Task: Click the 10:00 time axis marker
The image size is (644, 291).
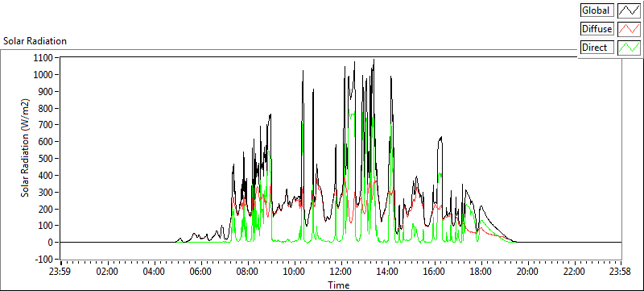Action: click(294, 272)
